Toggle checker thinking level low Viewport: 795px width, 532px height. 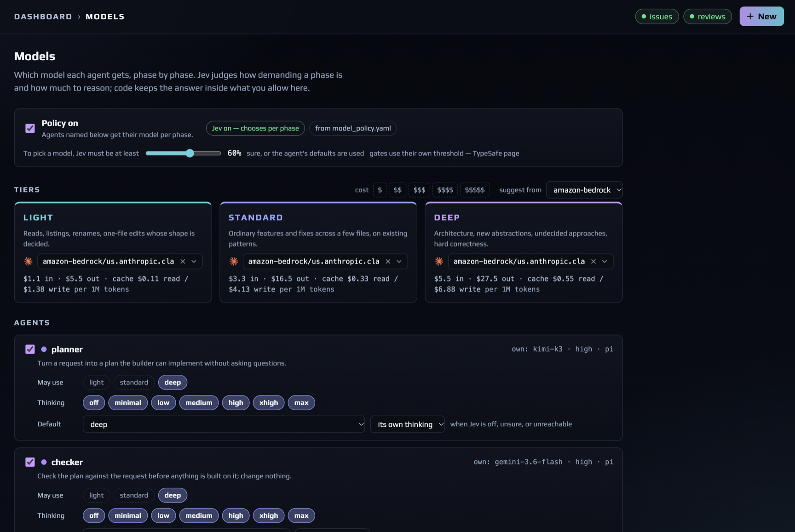163,515
